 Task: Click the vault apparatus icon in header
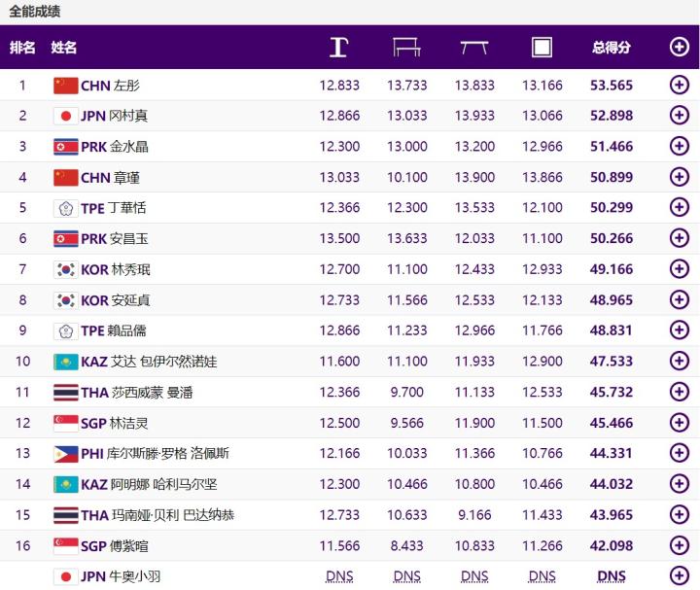coord(338,47)
